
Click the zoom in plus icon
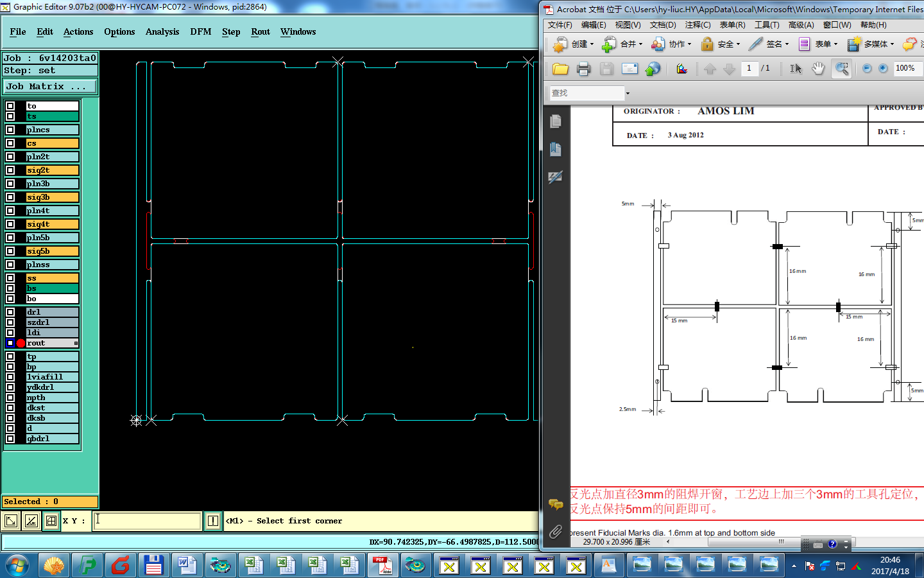coord(883,69)
